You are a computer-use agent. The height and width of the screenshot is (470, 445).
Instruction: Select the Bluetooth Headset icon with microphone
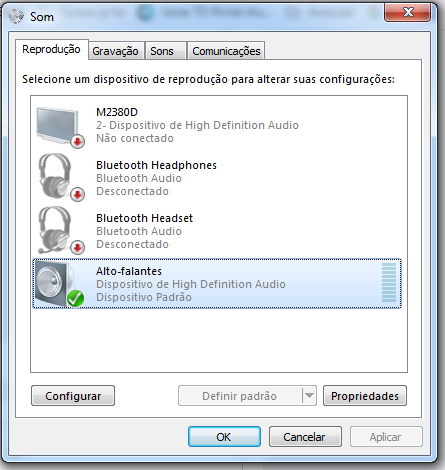coord(60,230)
